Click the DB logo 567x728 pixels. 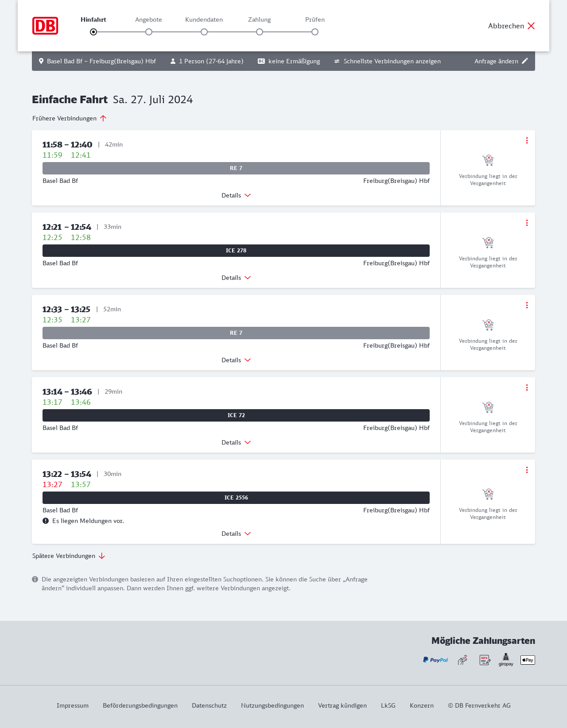point(45,26)
